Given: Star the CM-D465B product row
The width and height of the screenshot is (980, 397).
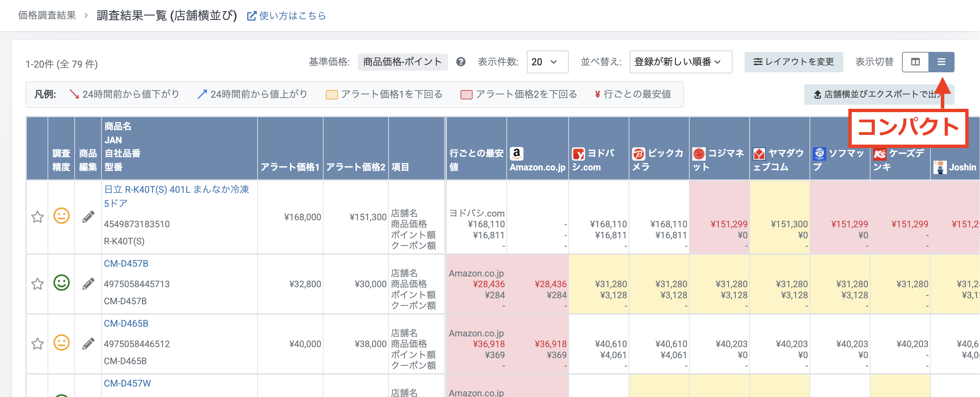Looking at the screenshot, I should click(x=37, y=344).
